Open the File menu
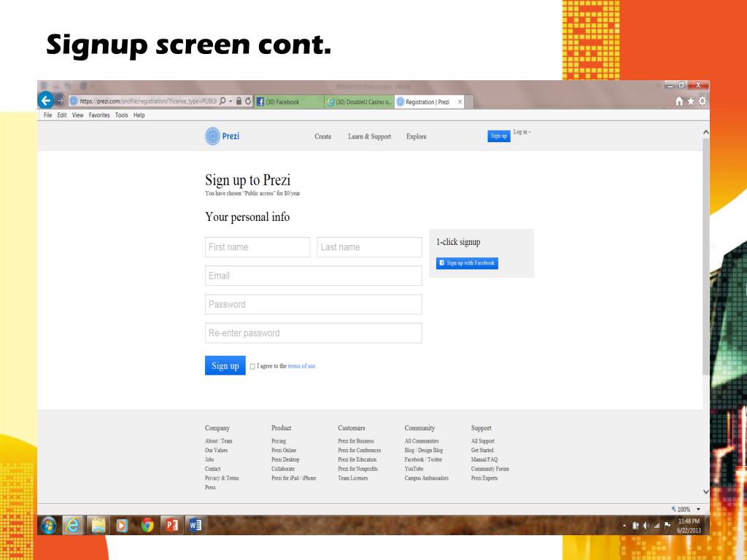747x560 pixels. click(47, 115)
